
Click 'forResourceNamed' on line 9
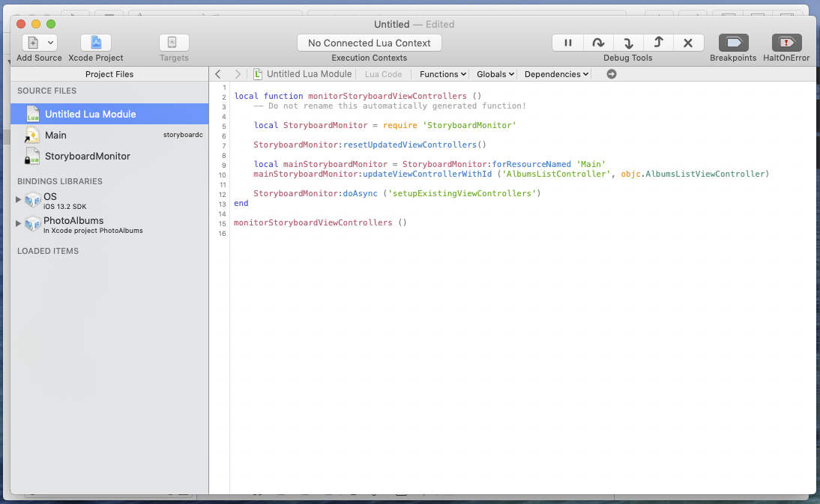[531, 164]
